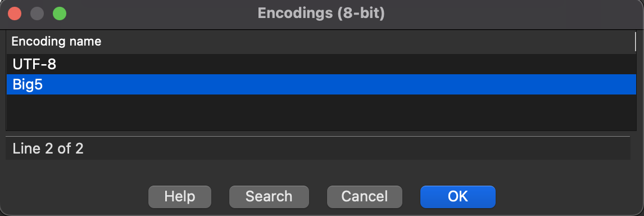Viewport: 644px width, 216px height.
Task: Click the green zoom window button
Action: (x=60, y=13)
